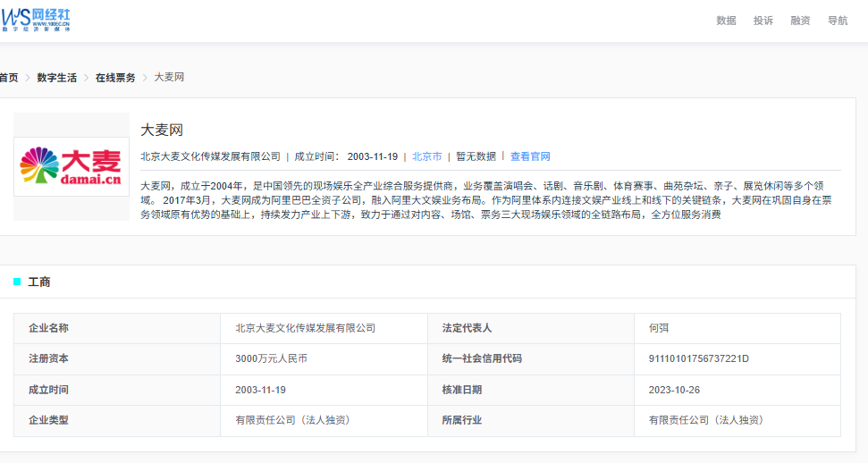
Task: Click the 所属行业 table label
Action: click(461, 420)
